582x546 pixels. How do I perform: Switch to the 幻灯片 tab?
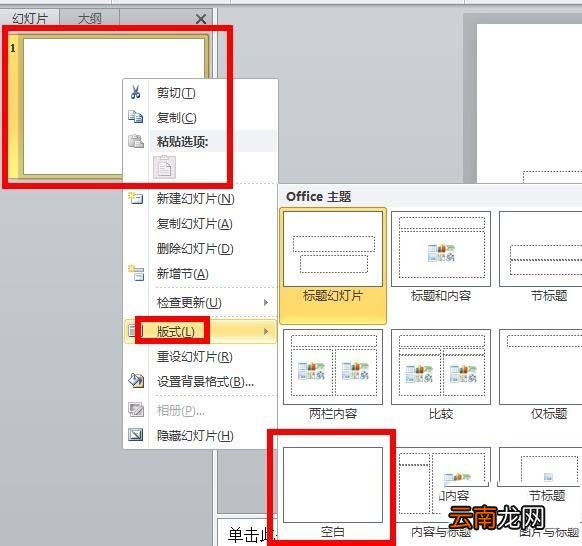30,18
